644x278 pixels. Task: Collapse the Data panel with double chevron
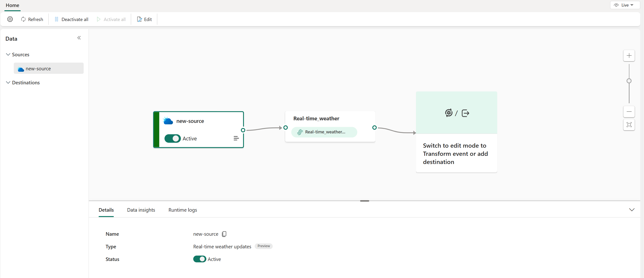[79, 38]
